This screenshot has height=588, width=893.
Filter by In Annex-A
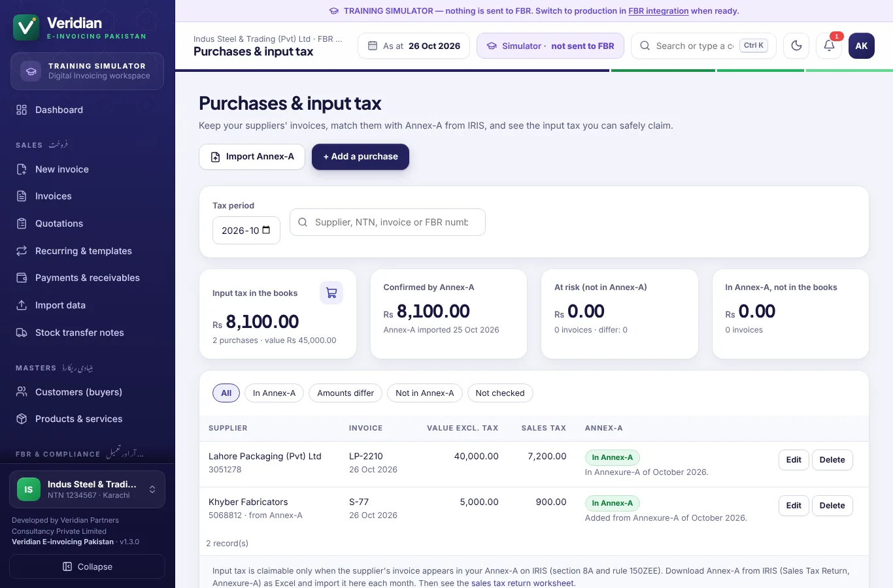tap(274, 393)
